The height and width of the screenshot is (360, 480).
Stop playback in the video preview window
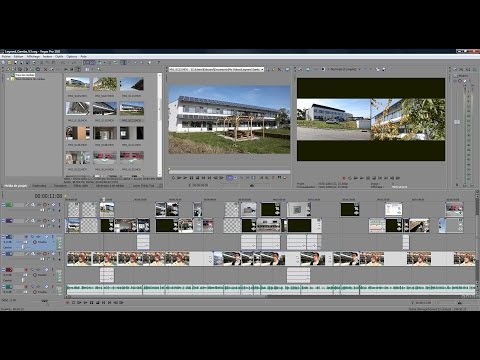tap(373, 178)
